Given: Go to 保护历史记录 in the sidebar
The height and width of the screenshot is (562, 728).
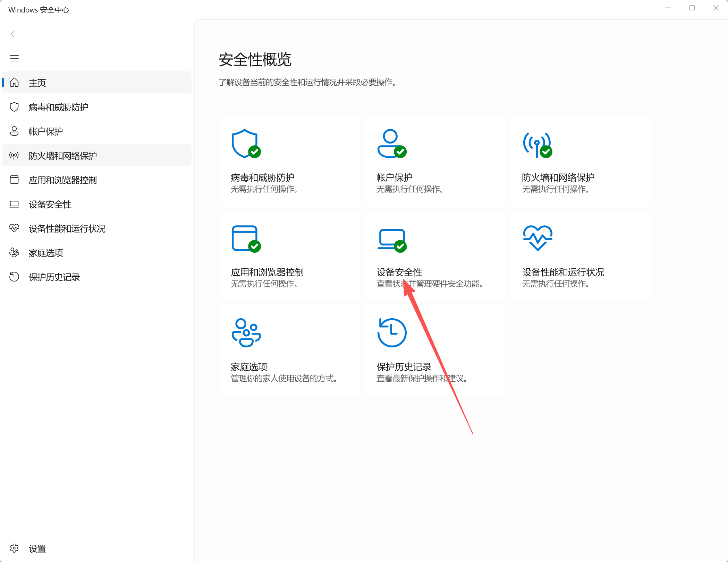Looking at the screenshot, I should coord(97,277).
